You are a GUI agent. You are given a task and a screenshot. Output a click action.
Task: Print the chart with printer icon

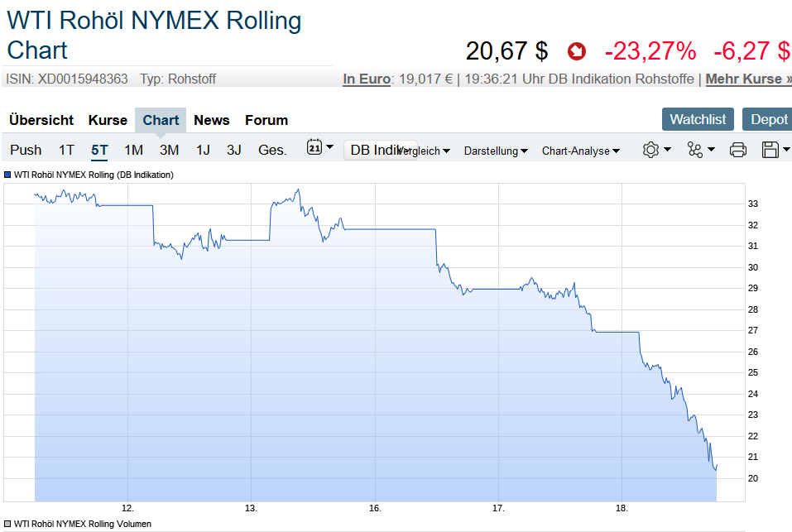click(x=738, y=150)
